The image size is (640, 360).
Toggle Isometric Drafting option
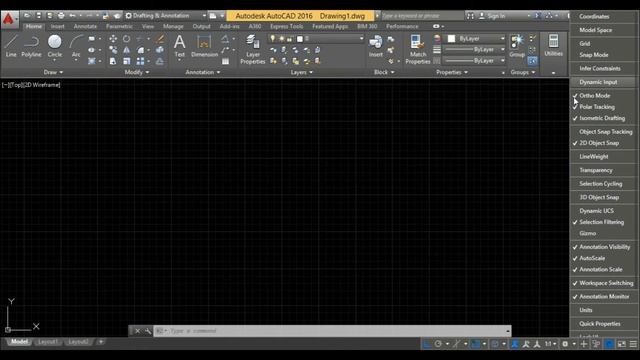point(603,118)
